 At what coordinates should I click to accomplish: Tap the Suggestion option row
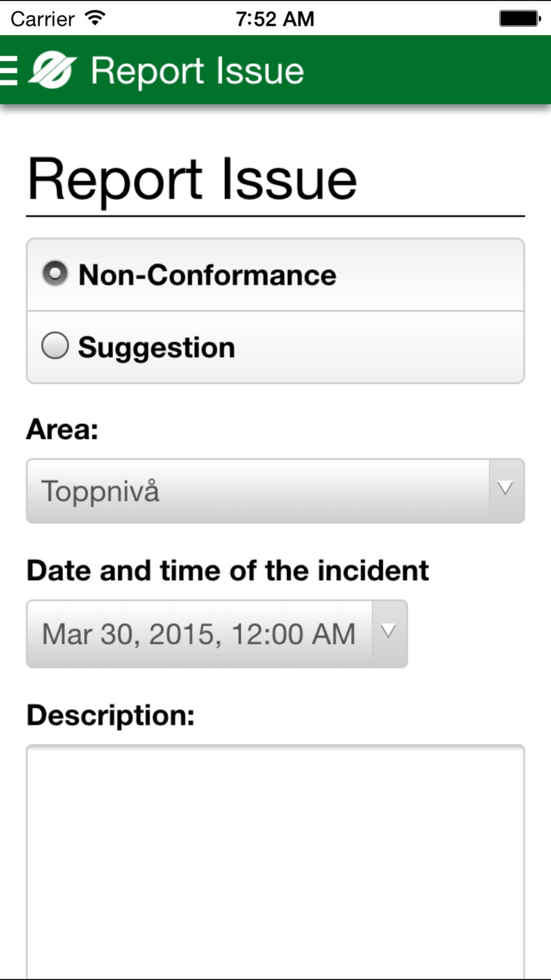tap(275, 347)
